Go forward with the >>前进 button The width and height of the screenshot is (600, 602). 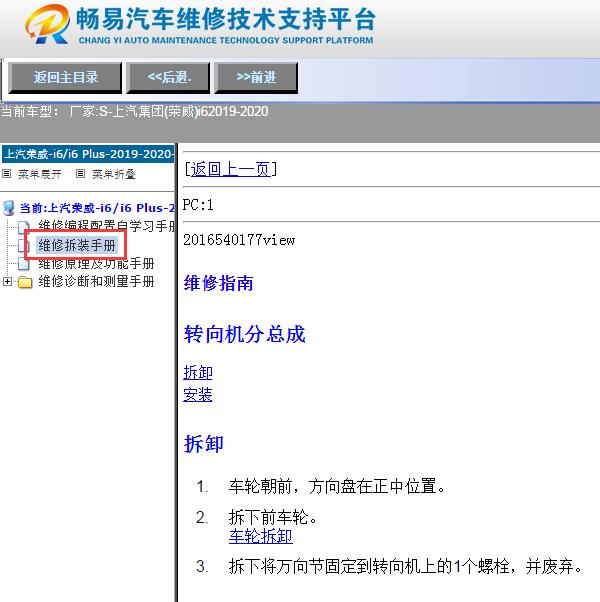[256, 78]
